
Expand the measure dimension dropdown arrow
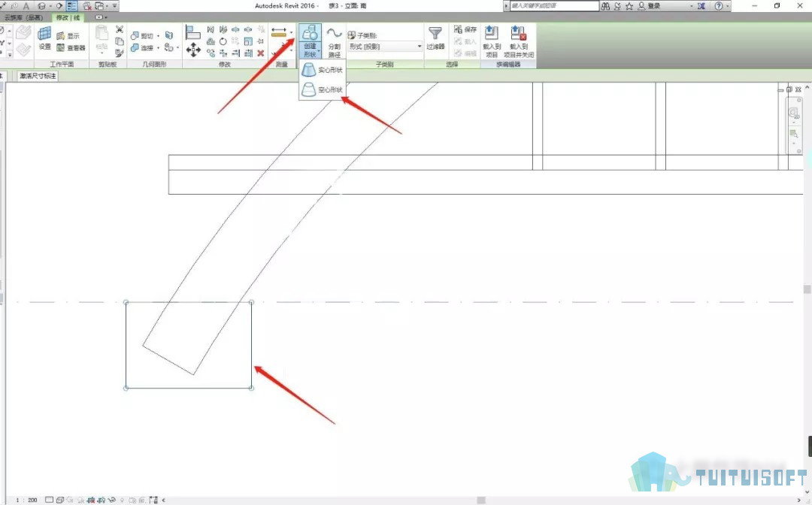pyautogui.click(x=292, y=34)
